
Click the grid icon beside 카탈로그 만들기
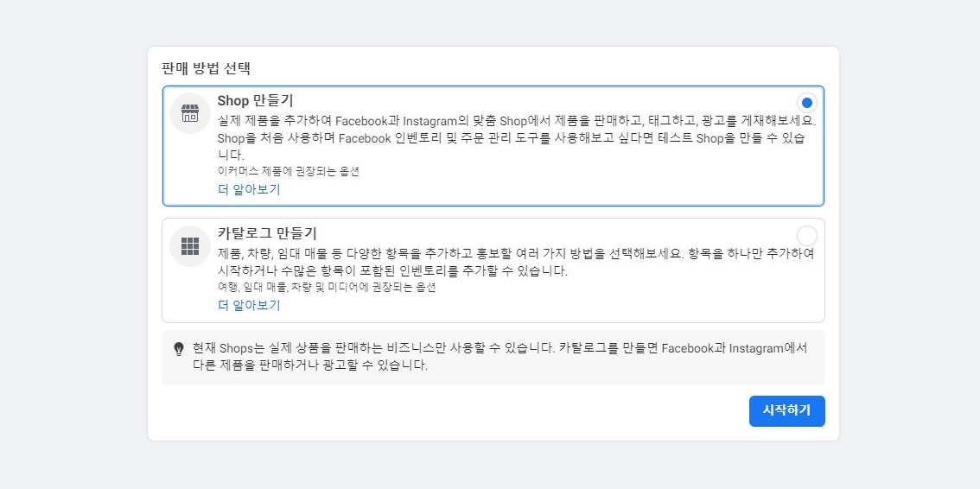click(190, 246)
